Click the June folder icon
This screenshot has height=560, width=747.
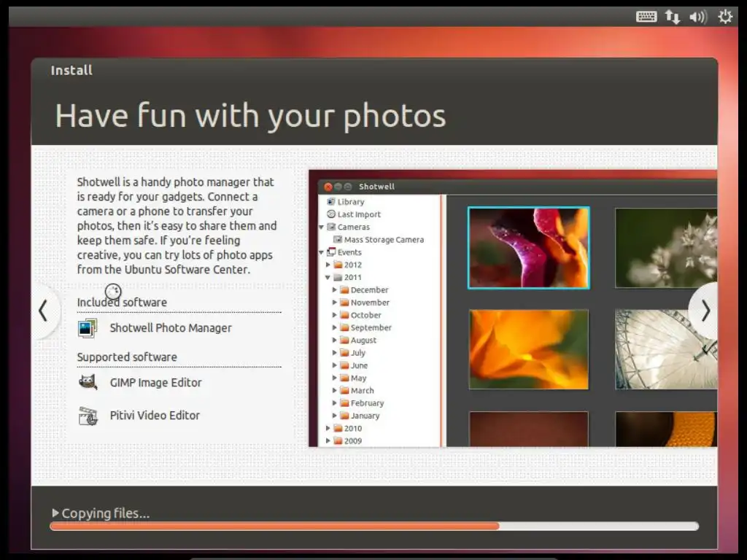(344, 365)
